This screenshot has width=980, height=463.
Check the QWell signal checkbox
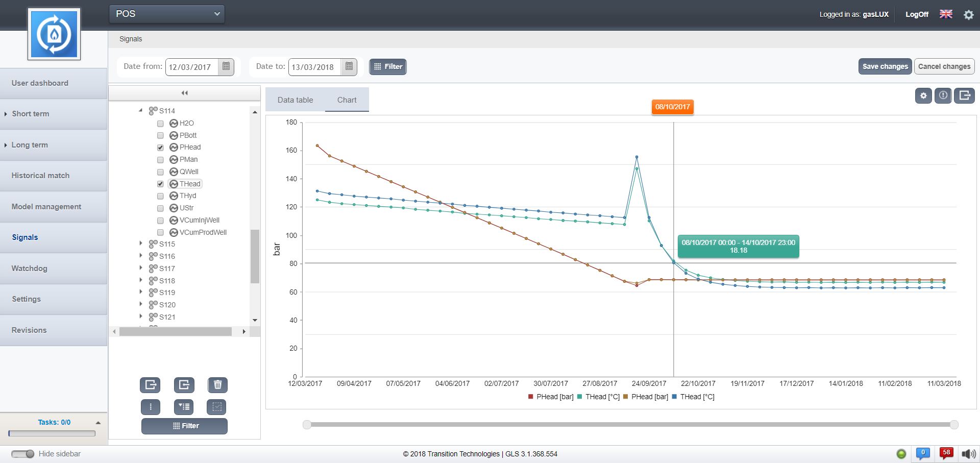click(160, 172)
